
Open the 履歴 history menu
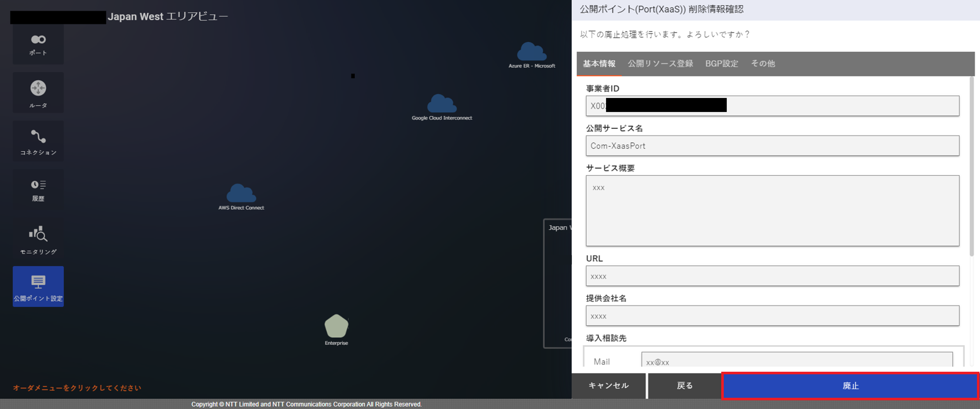(x=38, y=190)
